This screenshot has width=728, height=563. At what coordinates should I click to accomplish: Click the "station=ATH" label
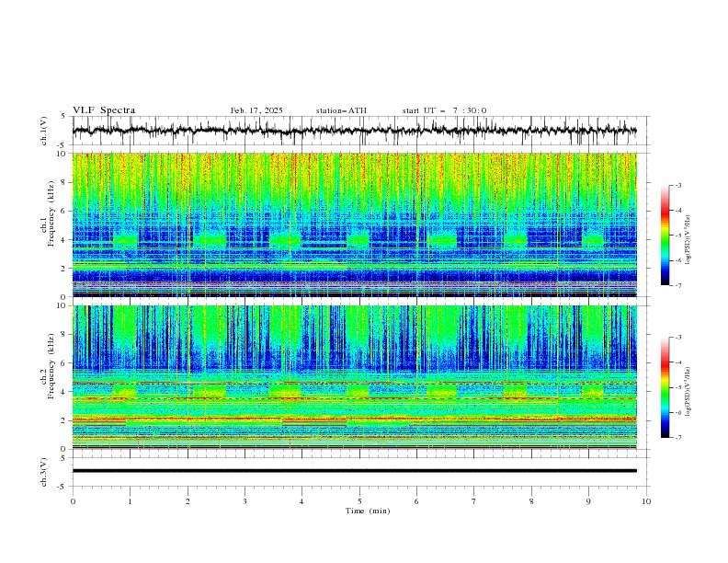(341, 110)
